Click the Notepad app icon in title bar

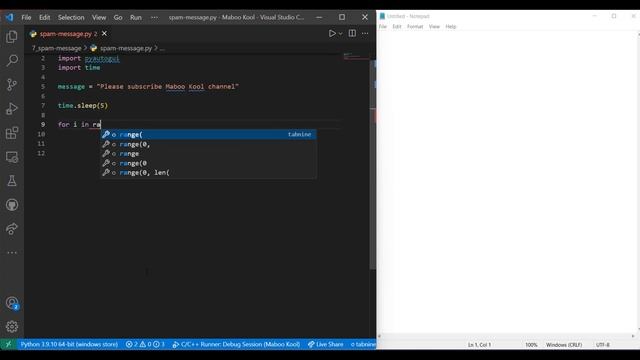pyautogui.click(x=382, y=16)
